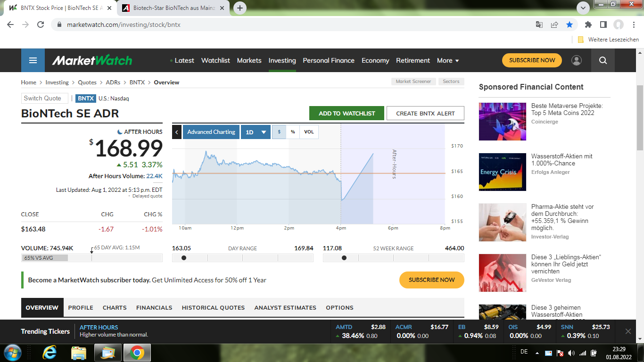
Task: Switch to the Profile tab
Action: [x=81, y=307]
